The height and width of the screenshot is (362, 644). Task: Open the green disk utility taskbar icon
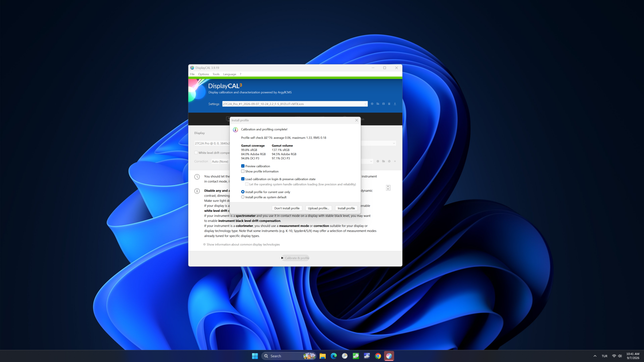click(356, 356)
